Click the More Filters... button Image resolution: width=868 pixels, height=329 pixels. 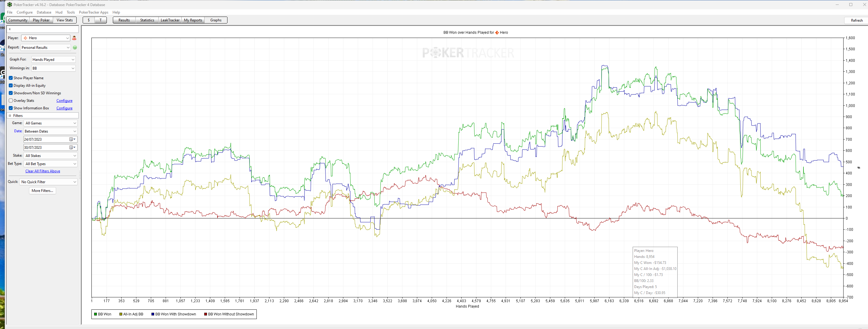click(x=43, y=191)
